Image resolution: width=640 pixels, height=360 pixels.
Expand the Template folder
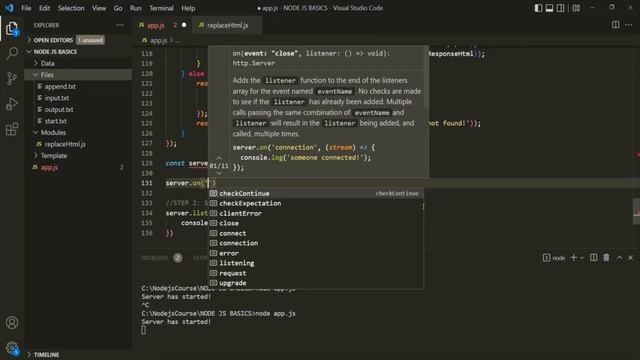click(78, 156)
